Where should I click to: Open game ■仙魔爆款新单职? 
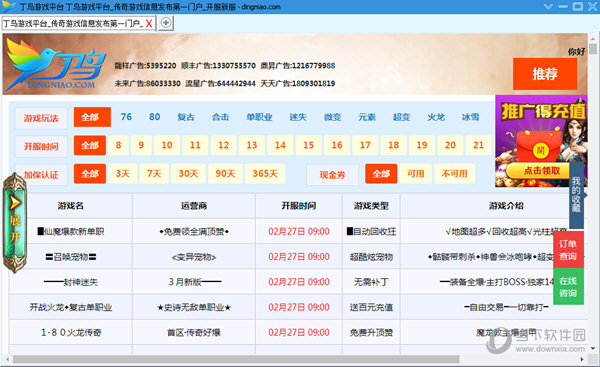tap(71, 232)
